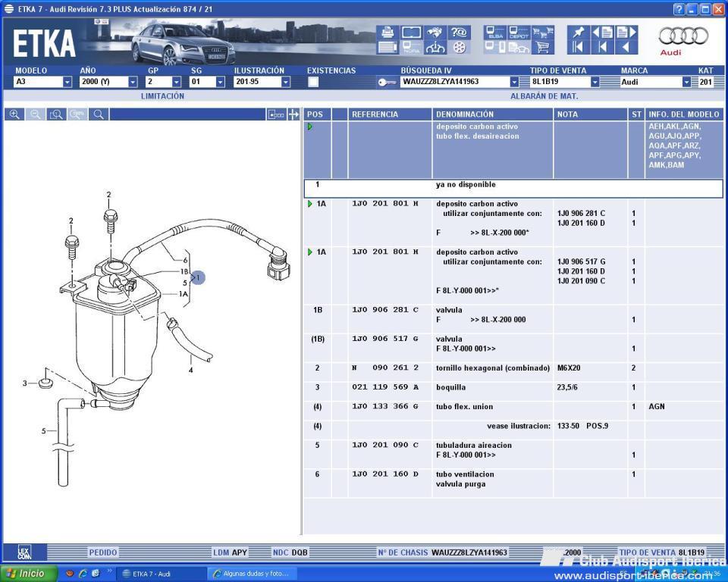
Task: Open the single shopping cart icon
Action: (543, 47)
